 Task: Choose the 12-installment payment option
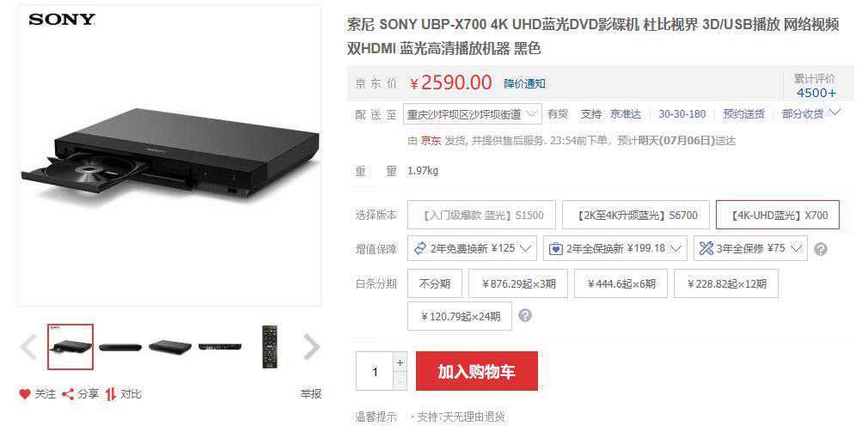click(x=726, y=283)
